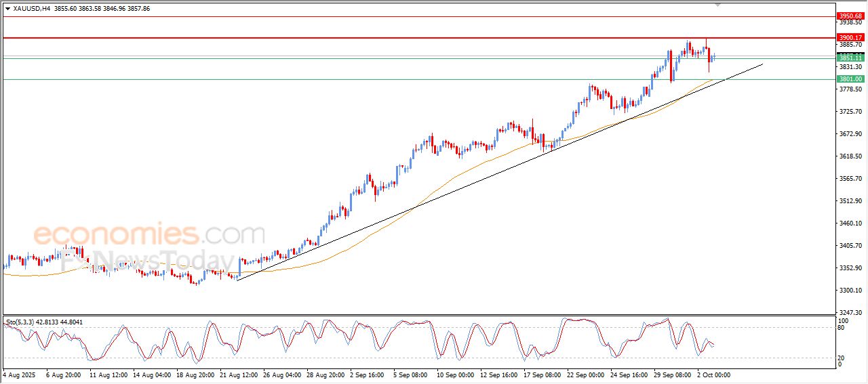
Task: Click the 3300.10 price scale value
Action: click(850, 290)
